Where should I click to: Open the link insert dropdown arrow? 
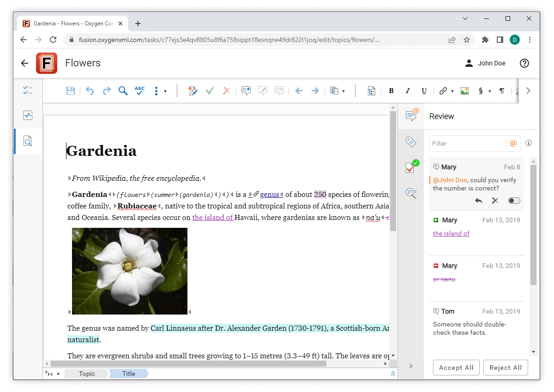(452, 91)
